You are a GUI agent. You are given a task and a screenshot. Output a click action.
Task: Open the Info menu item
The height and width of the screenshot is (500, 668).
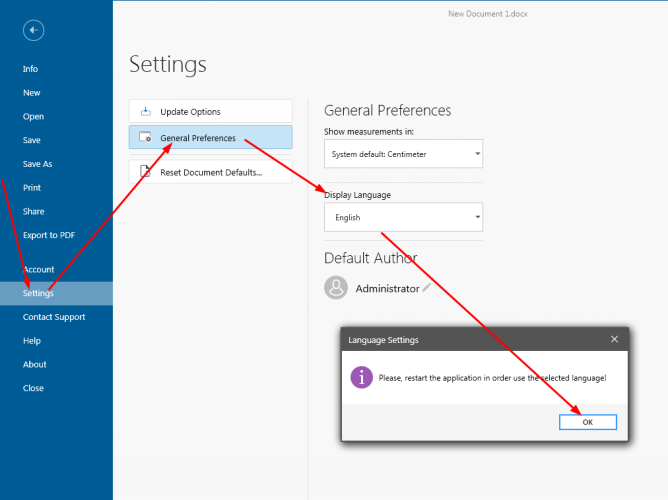click(30, 69)
